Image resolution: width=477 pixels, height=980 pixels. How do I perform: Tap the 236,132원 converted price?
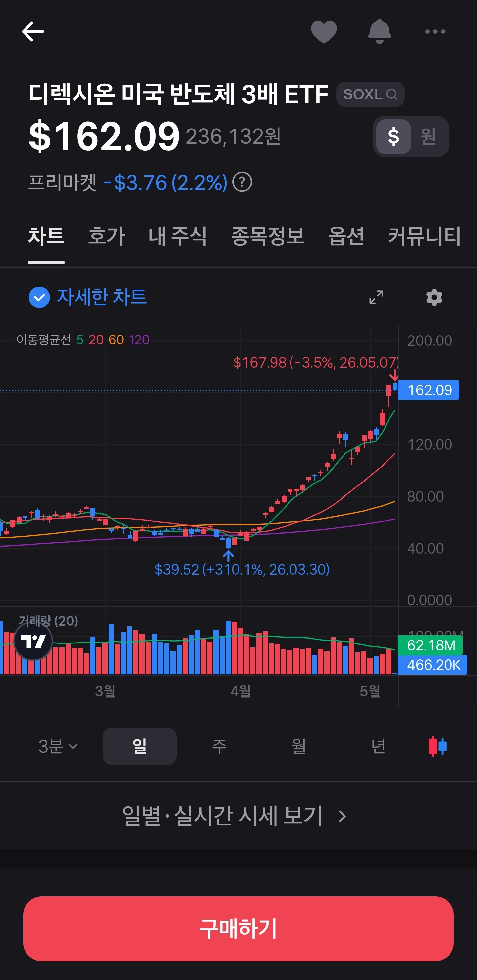click(234, 136)
